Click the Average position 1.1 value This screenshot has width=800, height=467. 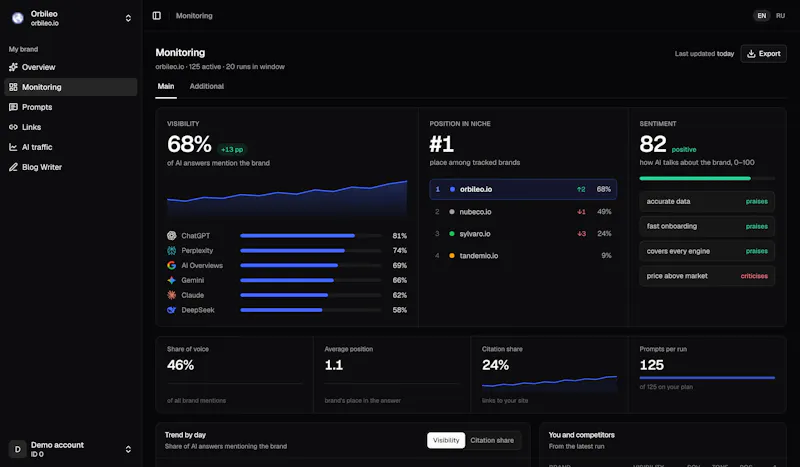(x=334, y=365)
